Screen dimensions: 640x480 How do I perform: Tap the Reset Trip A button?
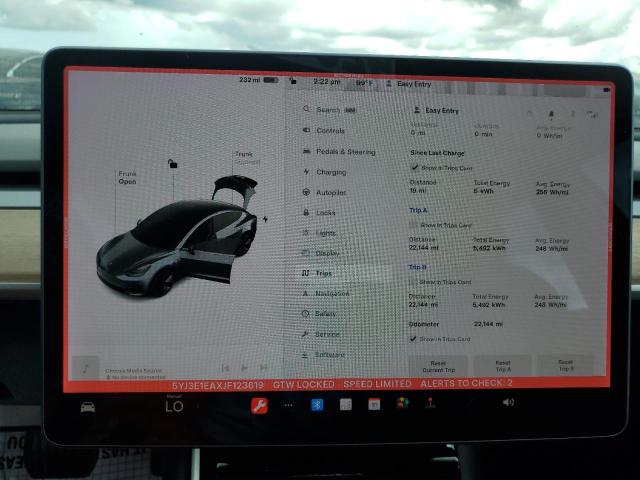click(502, 365)
